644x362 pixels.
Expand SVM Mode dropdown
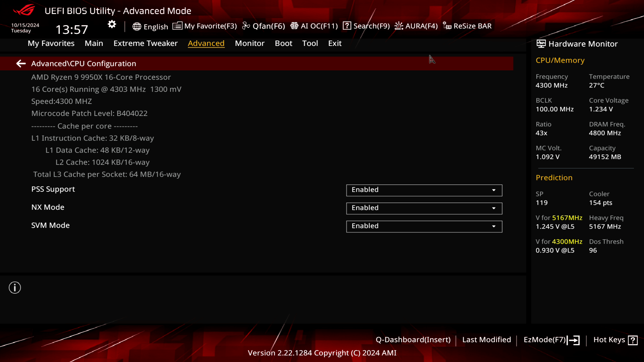[494, 226]
